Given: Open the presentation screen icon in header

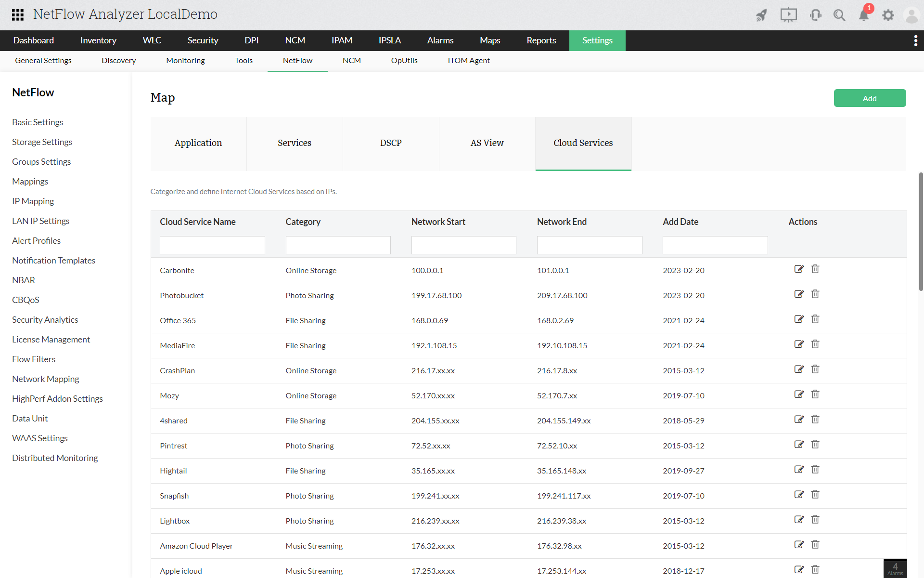Looking at the screenshot, I should [x=788, y=15].
